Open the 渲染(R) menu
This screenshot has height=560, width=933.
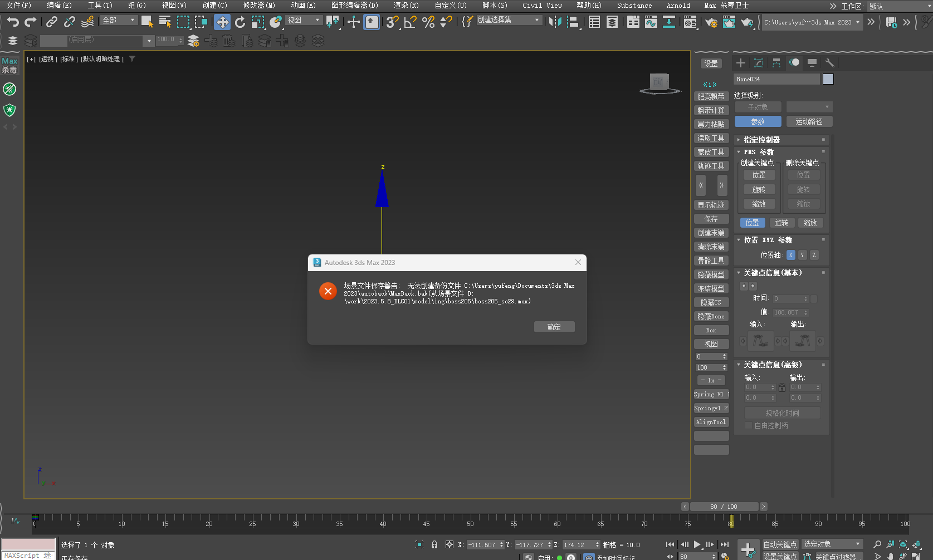(406, 5)
